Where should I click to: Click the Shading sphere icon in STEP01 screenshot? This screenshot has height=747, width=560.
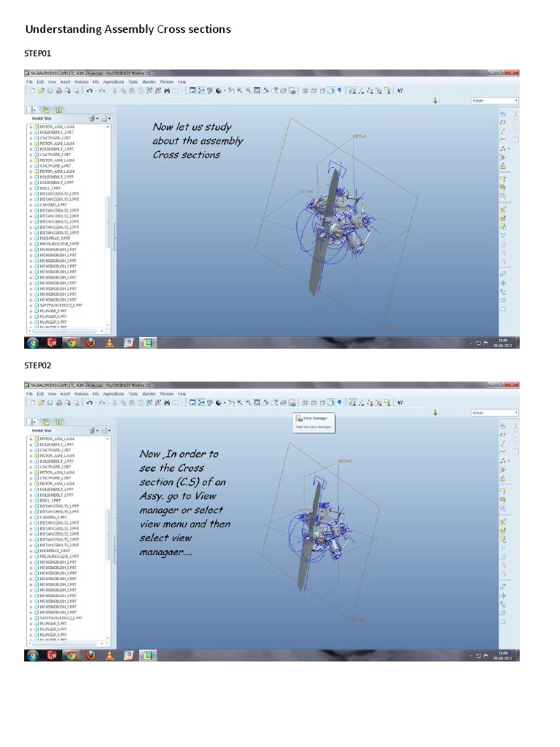coord(218,90)
